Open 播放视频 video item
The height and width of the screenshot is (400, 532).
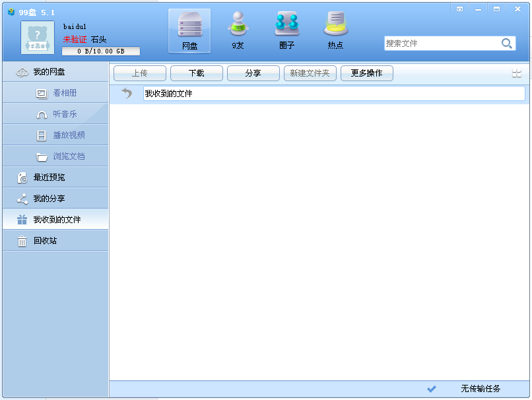(55, 135)
